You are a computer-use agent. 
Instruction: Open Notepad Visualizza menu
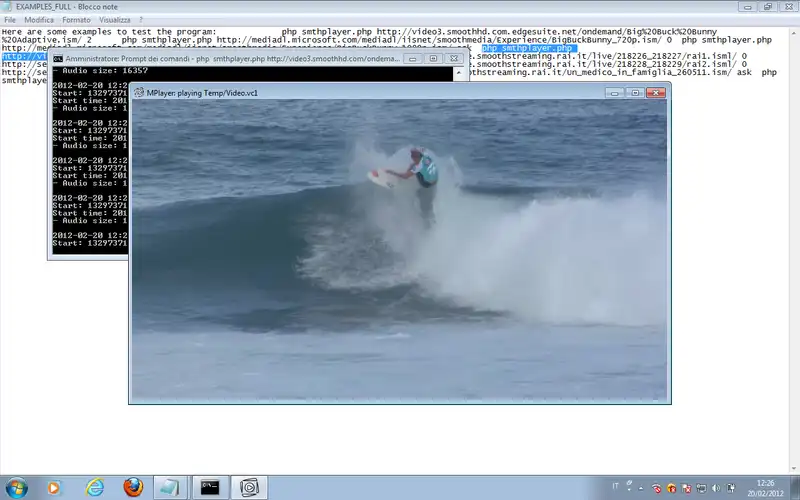[114, 20]
